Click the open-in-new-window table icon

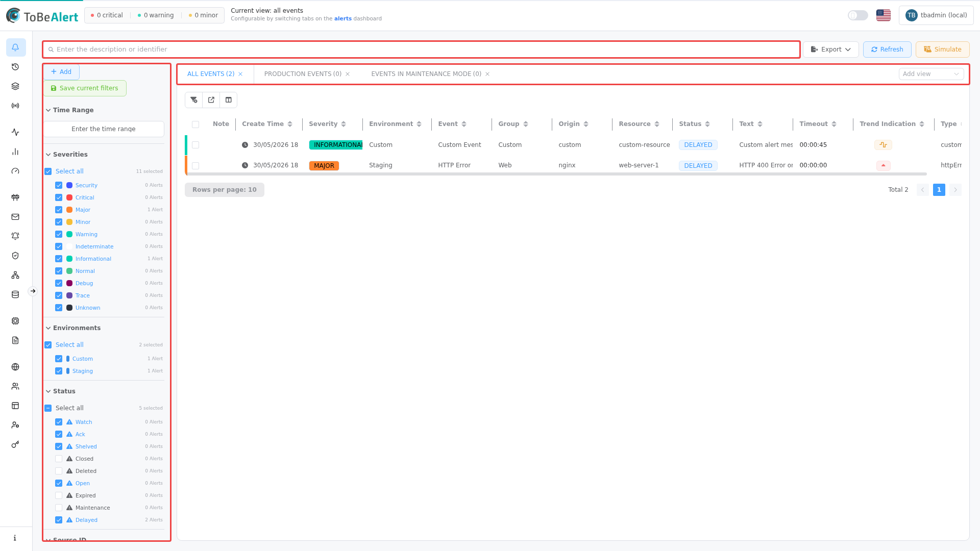click(211, 100)
